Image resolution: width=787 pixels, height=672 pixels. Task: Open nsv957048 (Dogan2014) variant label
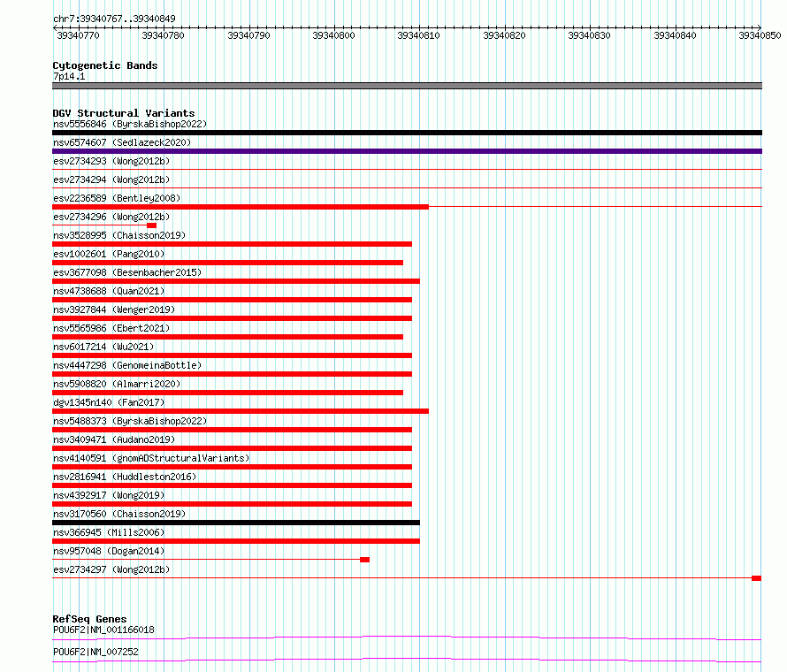coord(109,551)
